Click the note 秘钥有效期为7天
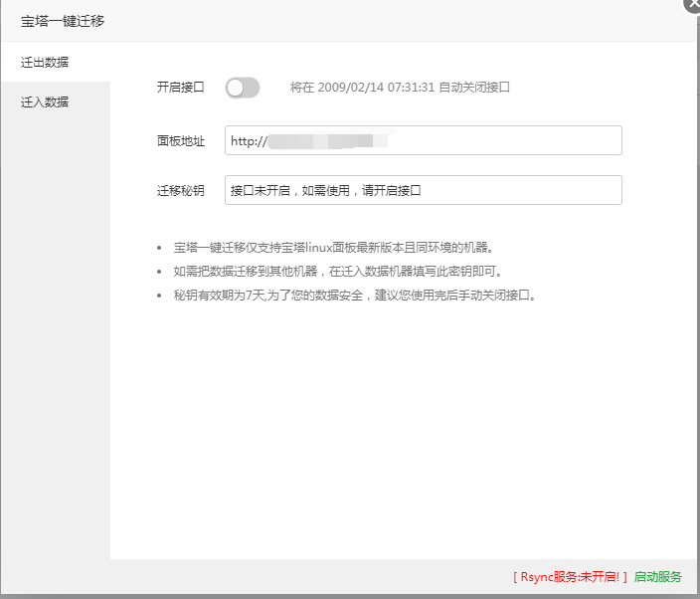The image size is (700, 599). (x=355, y=296)
